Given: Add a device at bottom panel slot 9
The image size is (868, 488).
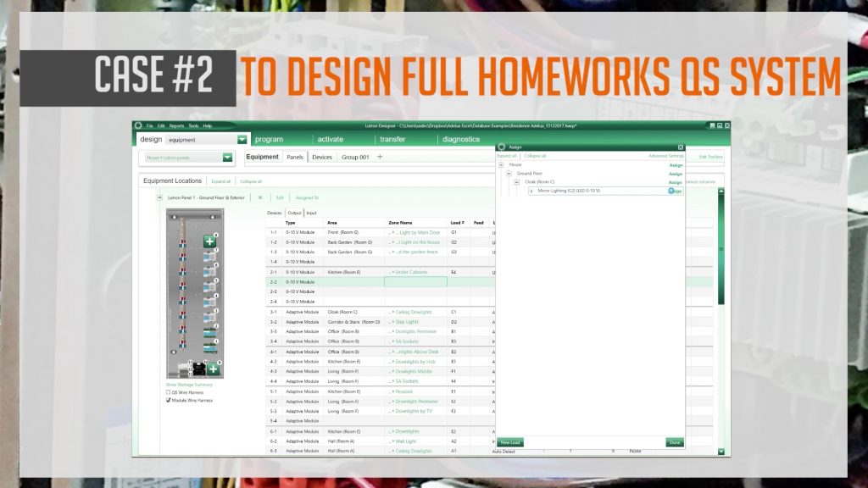Looking at the screenshot, I should point(213,369).
